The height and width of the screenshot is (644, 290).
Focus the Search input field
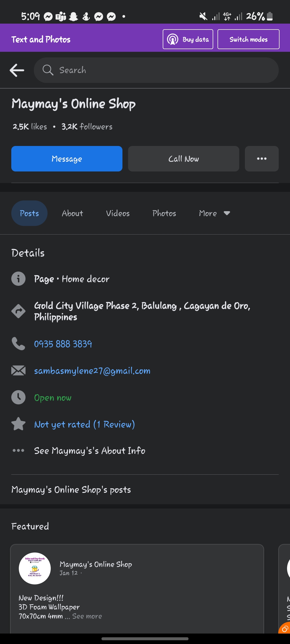pyautogui.click(x=161, y=70)
